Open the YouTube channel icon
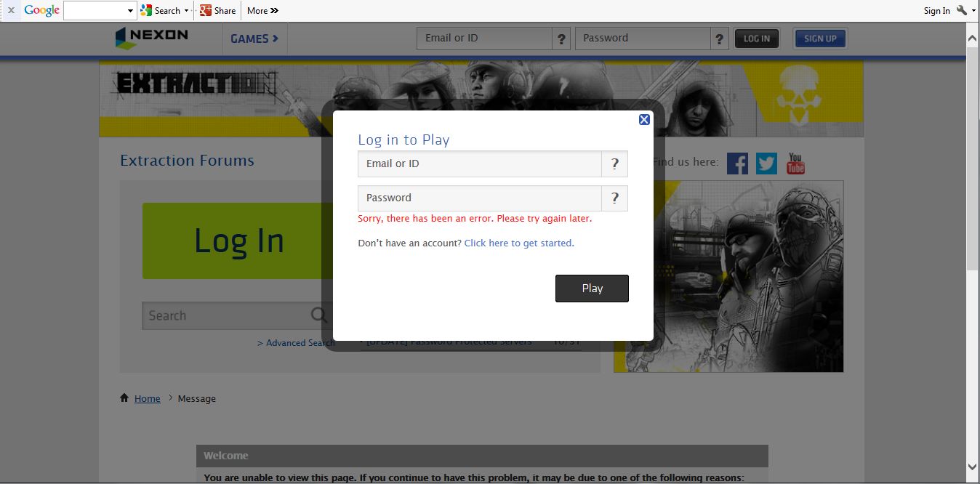 795,164
